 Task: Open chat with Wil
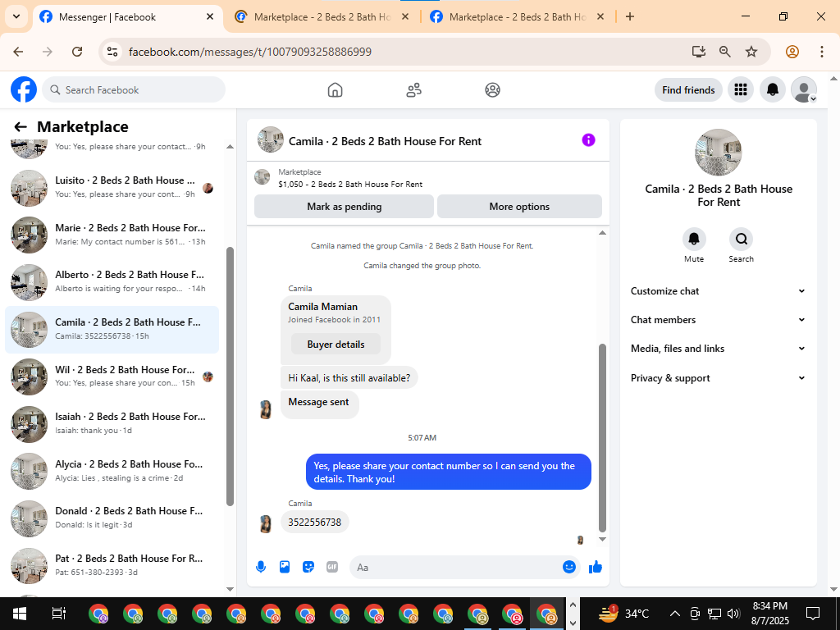tap(112, 376)
